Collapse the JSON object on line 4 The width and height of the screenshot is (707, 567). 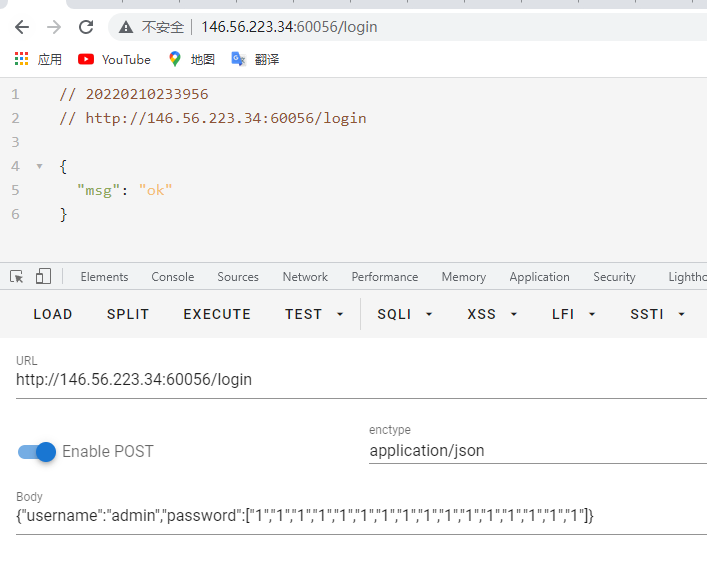click(x=39, y=166)
